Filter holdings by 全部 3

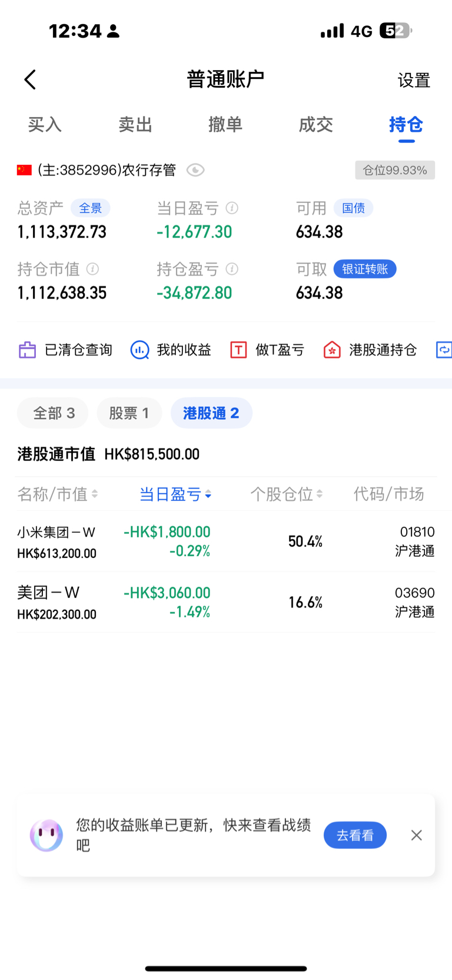tap(53, 413)
